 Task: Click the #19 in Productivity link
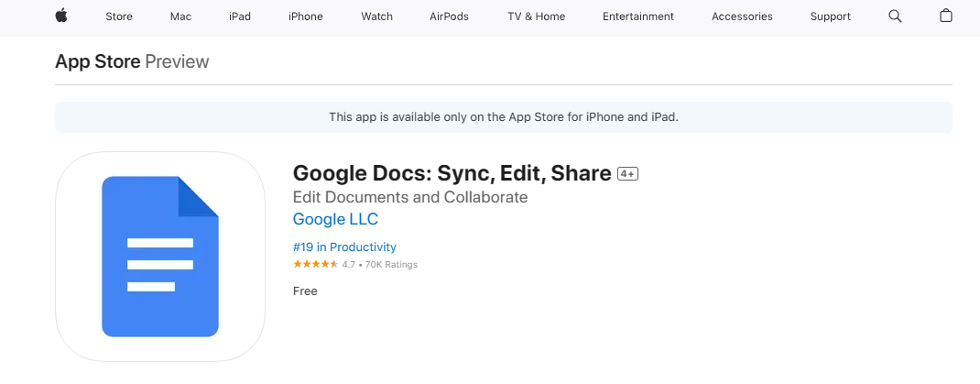[344, 247]
